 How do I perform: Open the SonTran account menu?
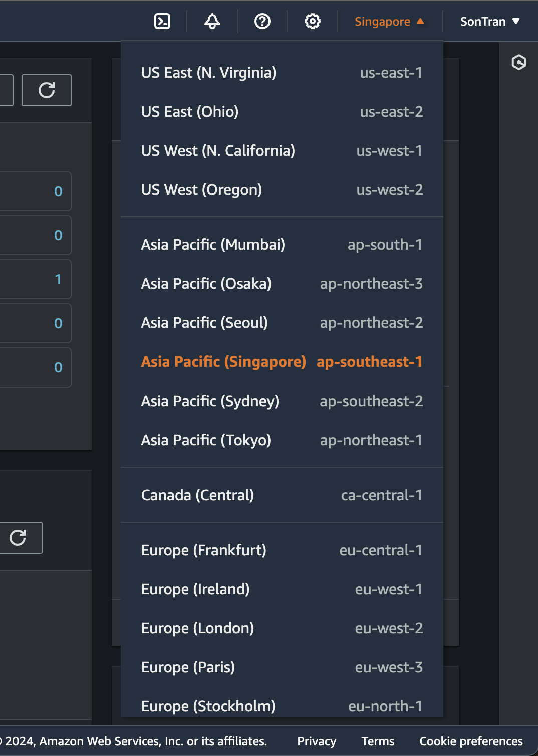(490, 22)
